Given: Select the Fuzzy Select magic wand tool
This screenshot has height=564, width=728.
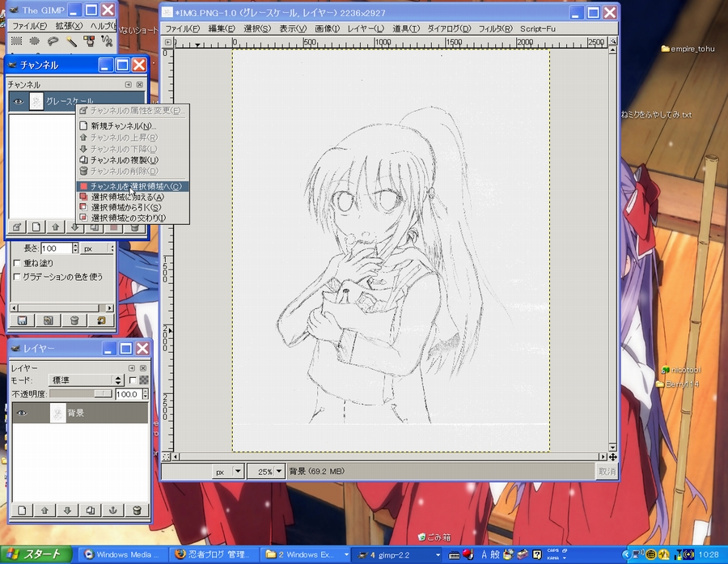Looking at the screenshot, I should pos(70,41).
